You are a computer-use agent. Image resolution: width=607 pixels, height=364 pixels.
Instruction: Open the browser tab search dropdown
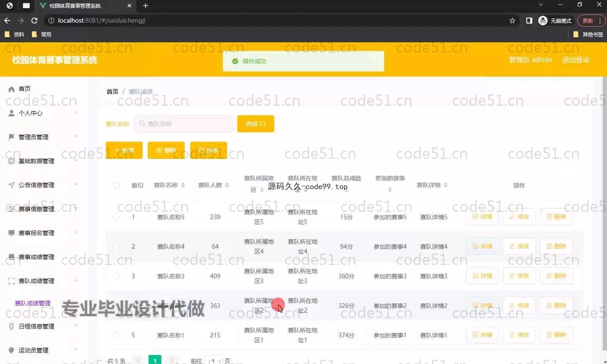click(x=540, y=5)
